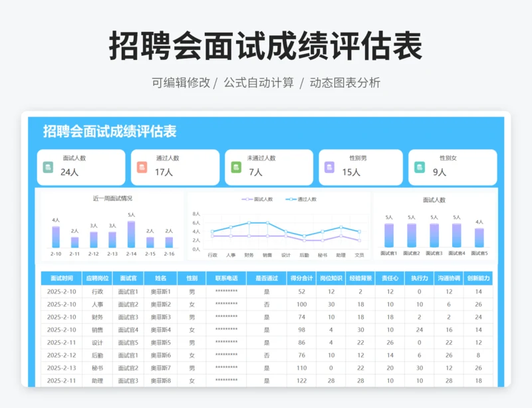Toggle the 是否通过 cell showing 否 for 奥菲斯2
Screen dimensions: 532x408
(x=265, y=305)
